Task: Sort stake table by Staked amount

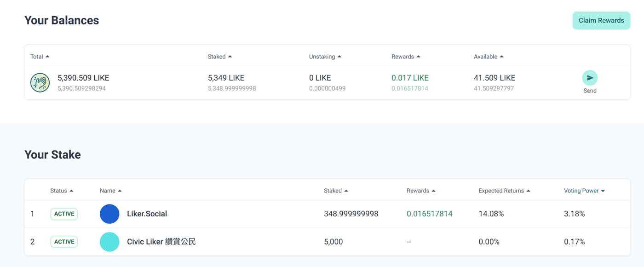Action: pyautogui.click(x=336, y=191)
